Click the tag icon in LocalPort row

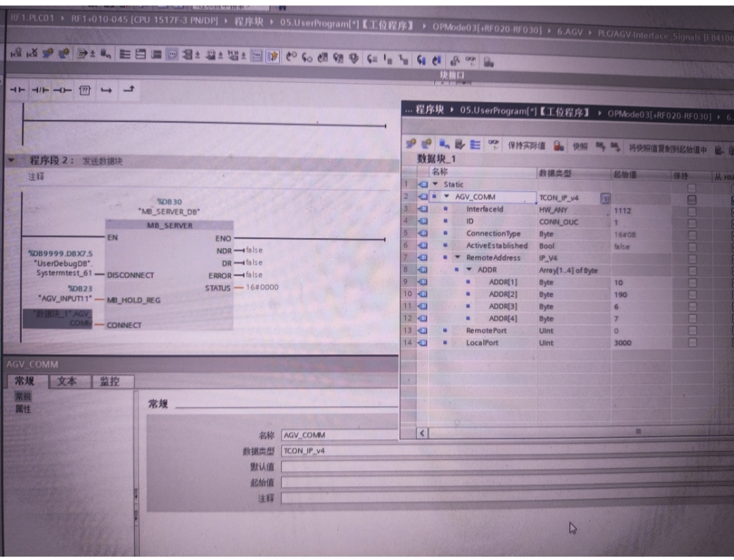click(423, 343)
